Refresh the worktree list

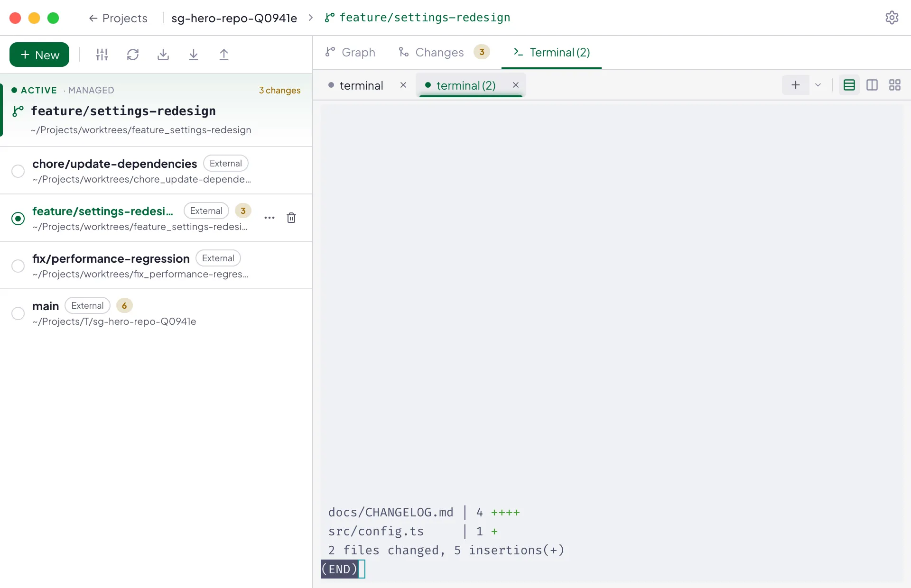point(133,55)
